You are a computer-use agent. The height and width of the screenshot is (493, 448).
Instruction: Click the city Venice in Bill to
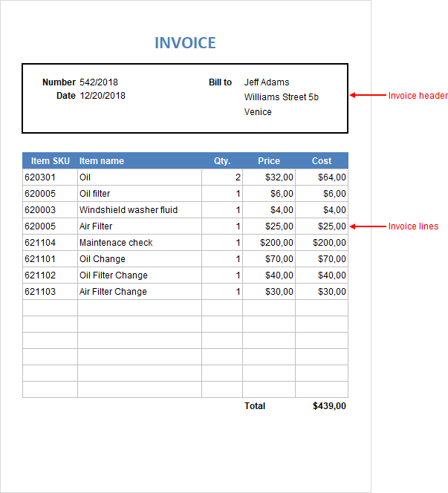[x=258, y=112]
